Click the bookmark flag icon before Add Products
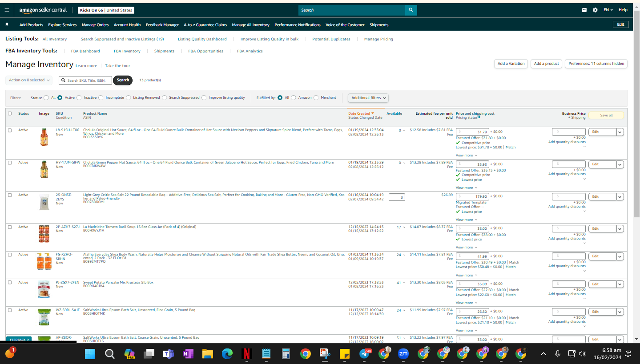 click(7, 24)
